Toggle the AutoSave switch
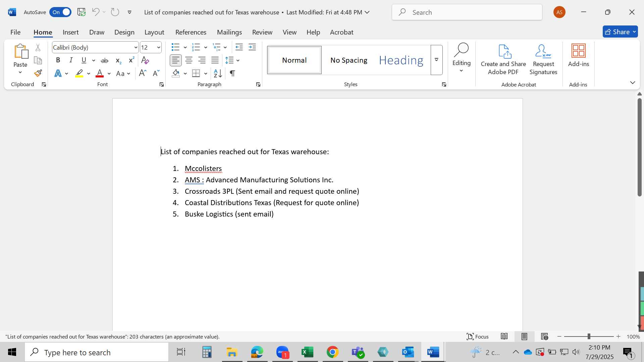Image resolution: width=644 pixels, height=362 pixels. [60, 12]
